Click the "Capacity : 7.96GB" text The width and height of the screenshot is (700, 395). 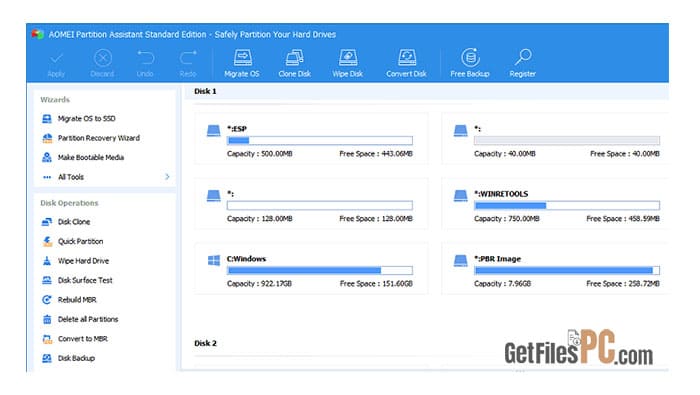pyautogui.click(x=503, y=284)
